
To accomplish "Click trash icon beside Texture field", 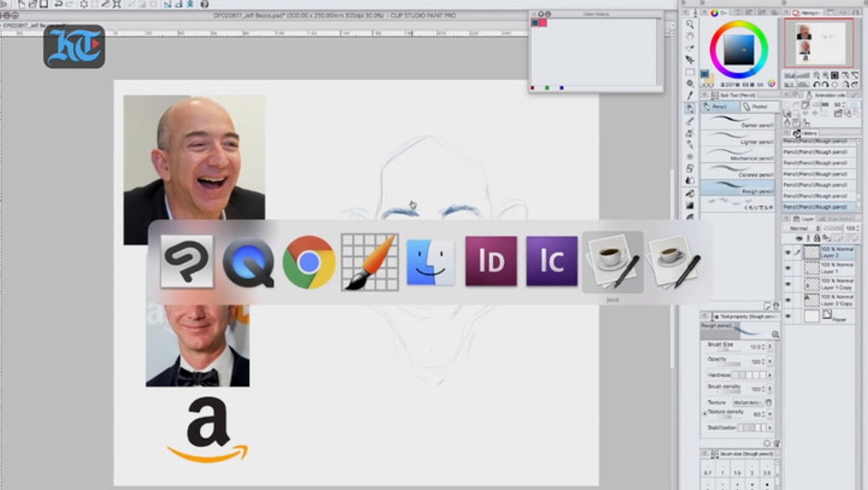I will pos(769,402).
